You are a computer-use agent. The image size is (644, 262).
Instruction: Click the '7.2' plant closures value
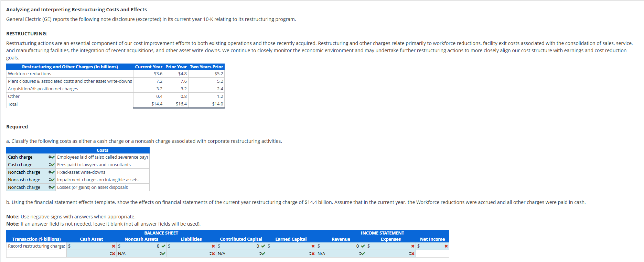[159, 81]
